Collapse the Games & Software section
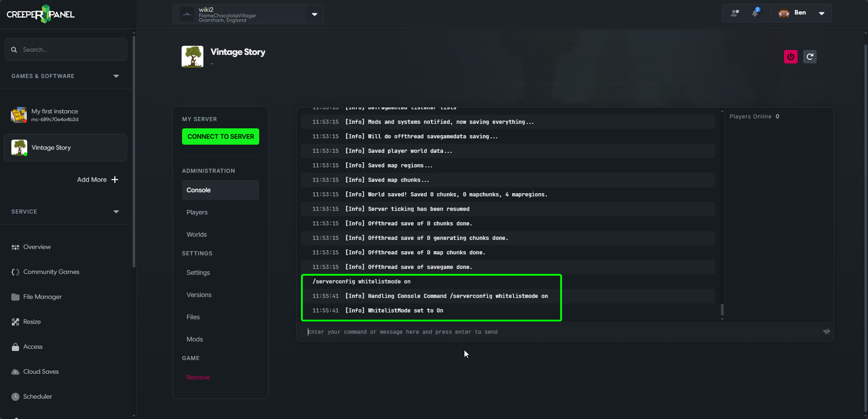The width and height of the screenshot is (868, 419). pyautogui.click(x=116, y=76)
